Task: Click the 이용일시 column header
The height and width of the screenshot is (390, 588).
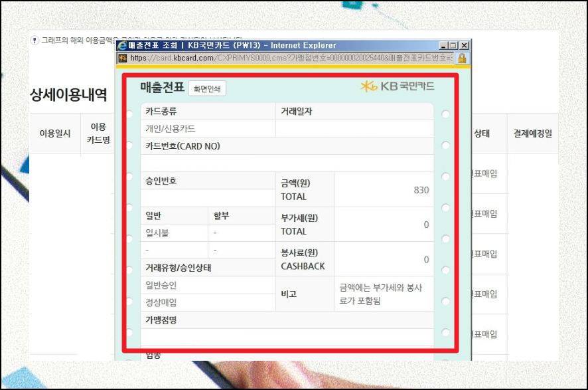Action: (x=55, y=134)
